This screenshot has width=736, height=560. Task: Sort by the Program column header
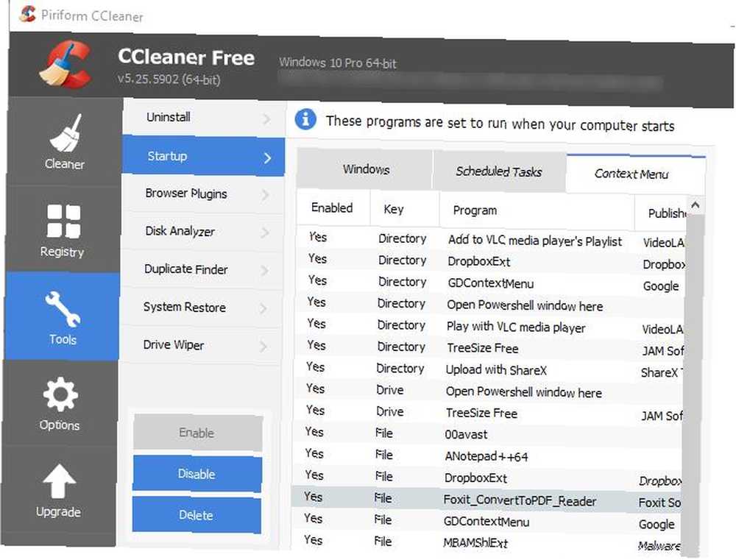click(537, 210)
